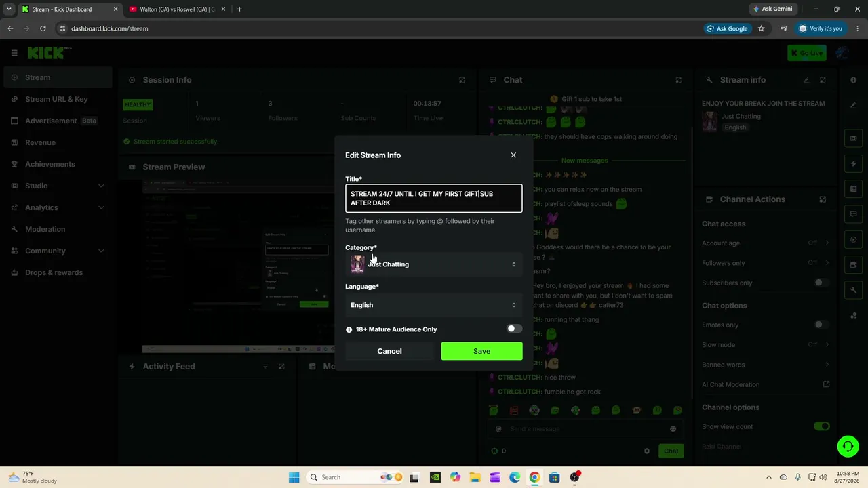The width and height of the screenshot is (868, 488).
Task: Click the edit pencil in Stream info panel
Action: 806,80
